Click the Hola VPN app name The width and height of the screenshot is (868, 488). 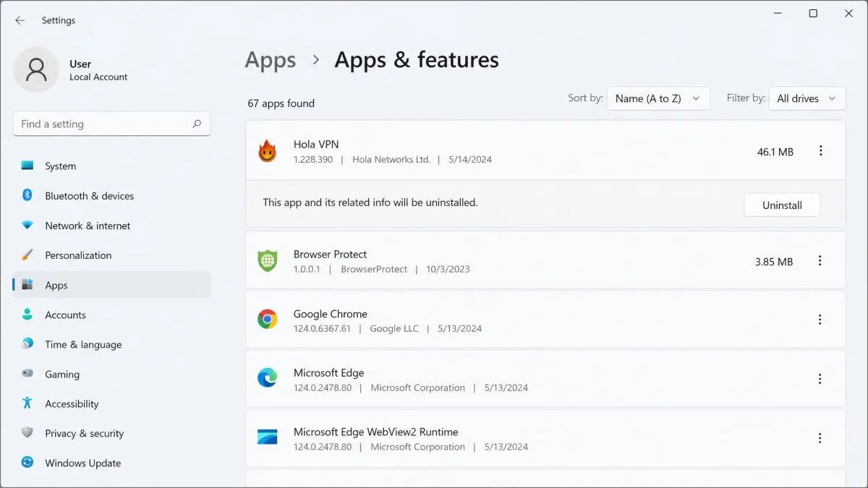click(x=316, y=144)
